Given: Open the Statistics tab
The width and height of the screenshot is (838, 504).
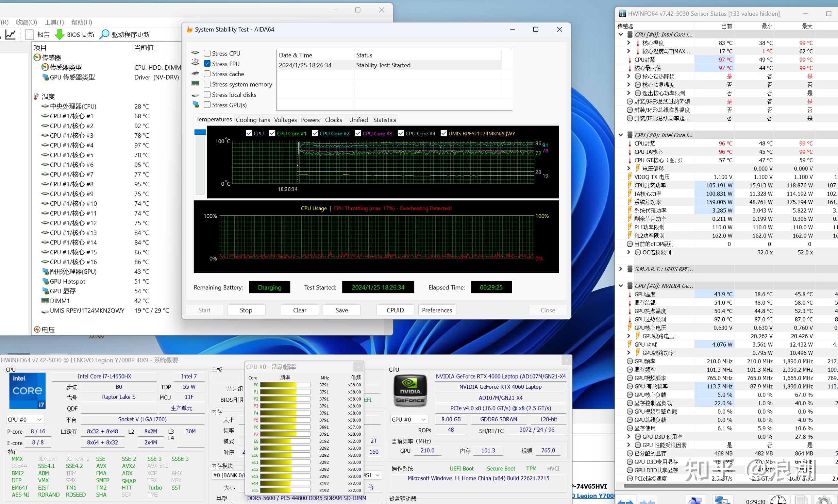Looking at the screenshot, I should coord(384,120).
